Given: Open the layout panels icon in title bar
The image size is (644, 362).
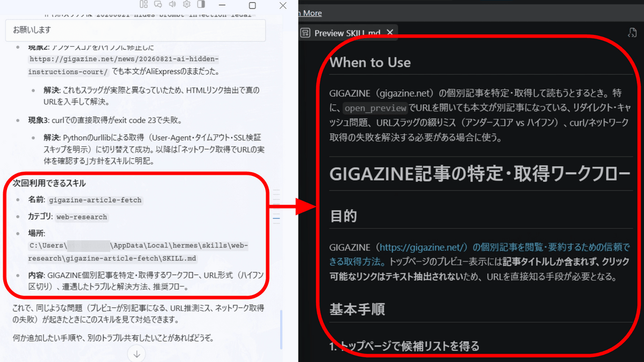Looking at the screenshot, I should click(143, 4).
